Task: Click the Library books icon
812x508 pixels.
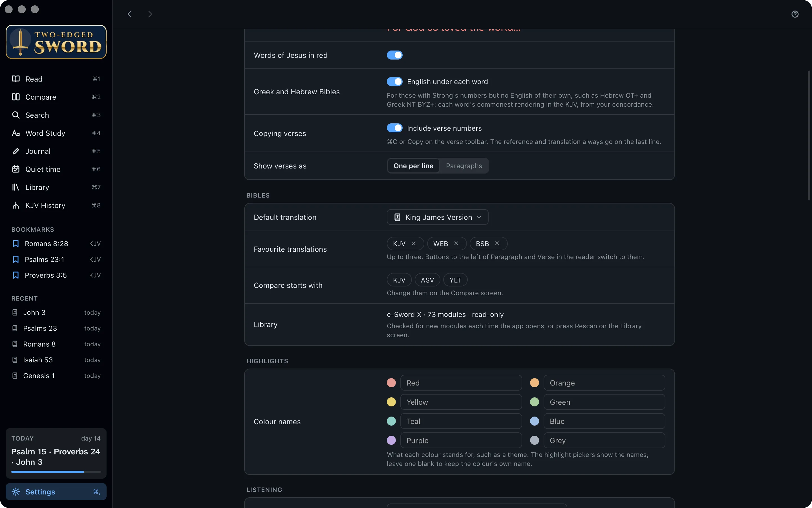Action: click(x=16, y=187)
